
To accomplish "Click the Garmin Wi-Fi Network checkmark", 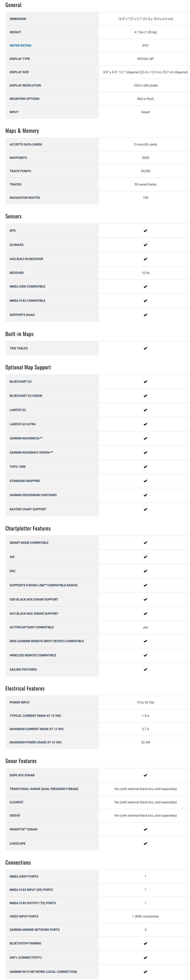I will (145, 972).
